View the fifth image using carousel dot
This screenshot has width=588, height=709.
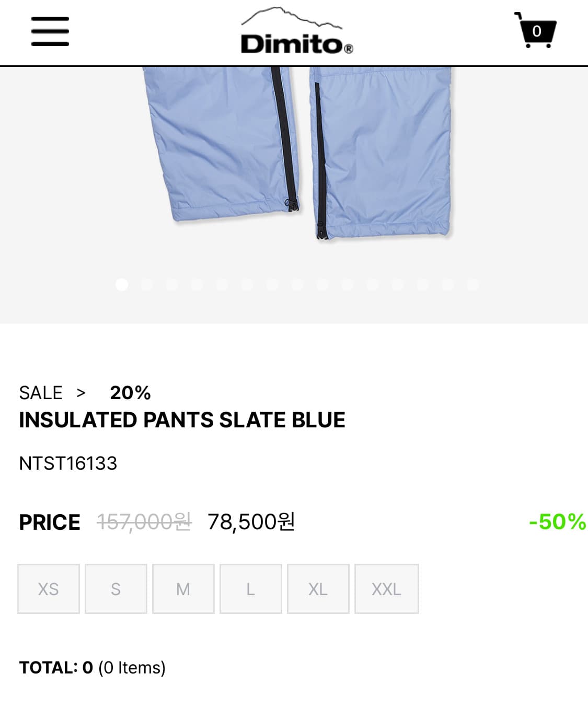point(222,284)
